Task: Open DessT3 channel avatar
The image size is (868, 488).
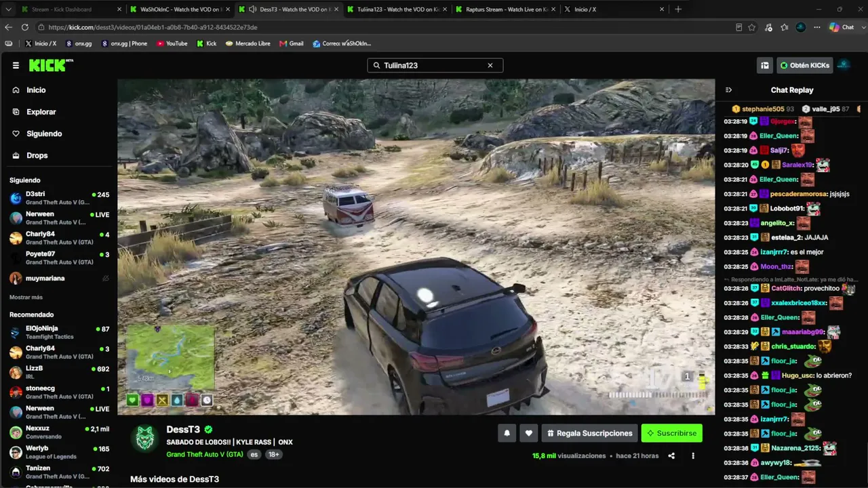Action: pos(144,439)
